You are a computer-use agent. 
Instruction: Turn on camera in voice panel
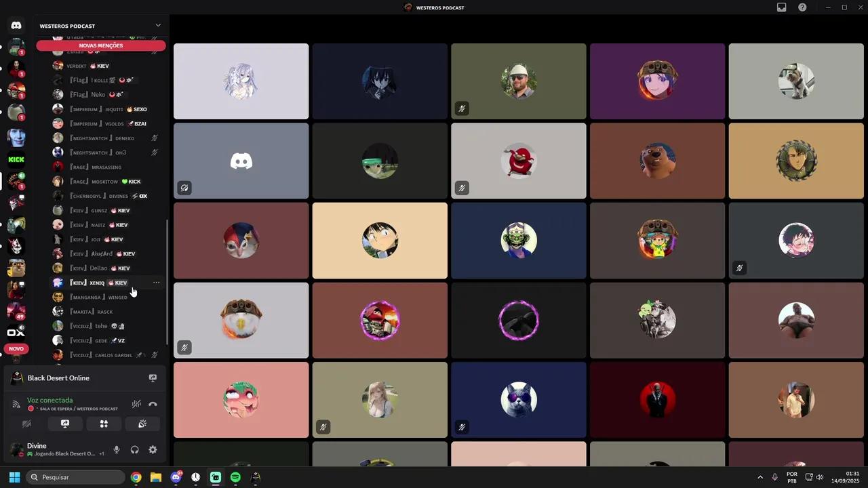(26, 424)
